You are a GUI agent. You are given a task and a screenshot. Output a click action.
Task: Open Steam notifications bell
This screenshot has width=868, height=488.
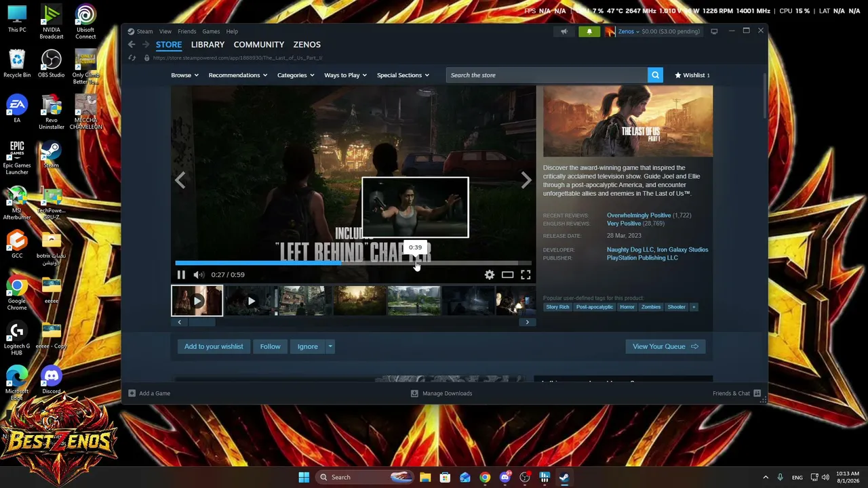[x=589, y=31]
